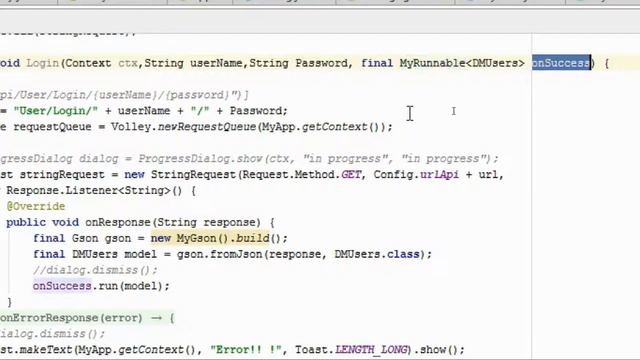This screenshot has width=640, height=360.
Task: Click the 'String response' parameter of onResponse
Action: coord(209,222)
